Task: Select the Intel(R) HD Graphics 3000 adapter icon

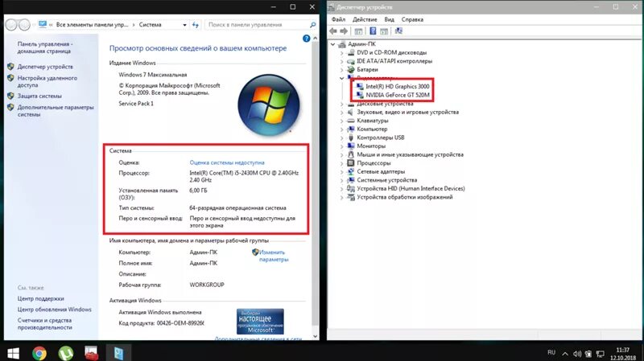Action: pos(360,86)
